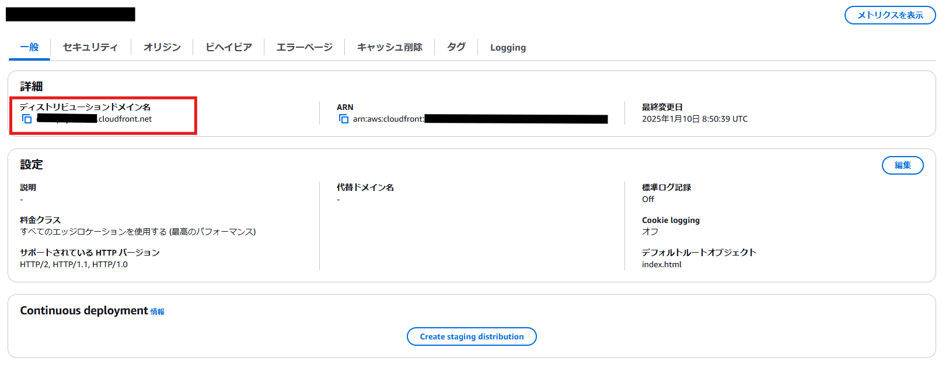Switch to the オリジン tab

(x=162, y=47)
